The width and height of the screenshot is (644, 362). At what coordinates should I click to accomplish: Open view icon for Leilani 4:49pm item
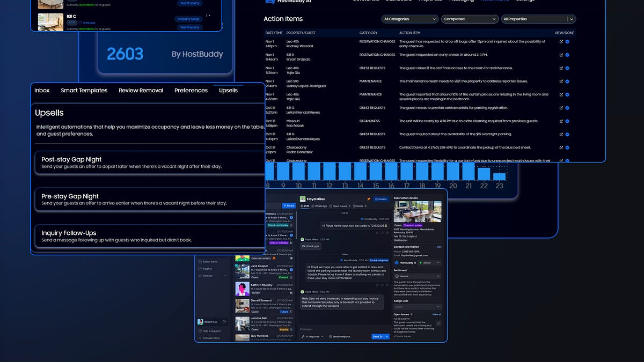(x=561, y=135)
